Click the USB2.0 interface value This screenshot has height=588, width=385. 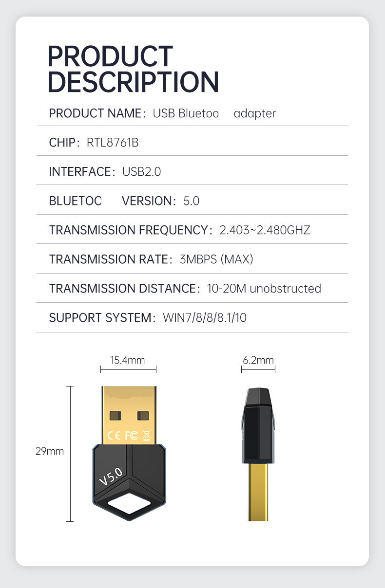[141, 172]
